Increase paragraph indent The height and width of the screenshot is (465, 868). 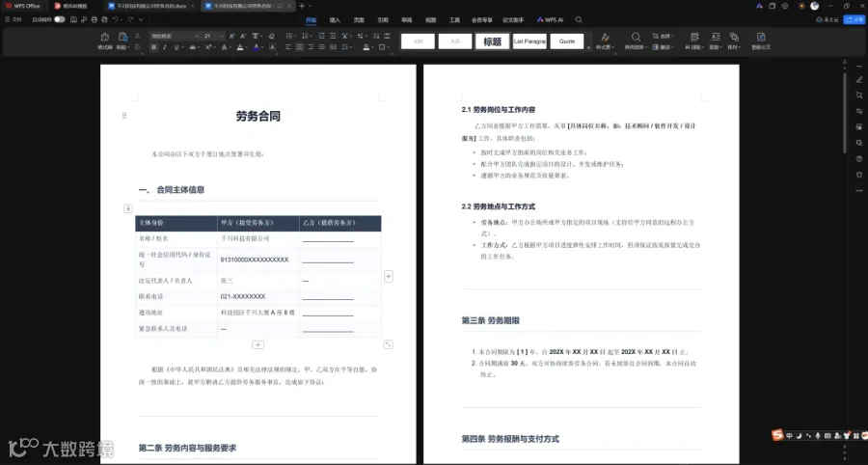(332, 36)
